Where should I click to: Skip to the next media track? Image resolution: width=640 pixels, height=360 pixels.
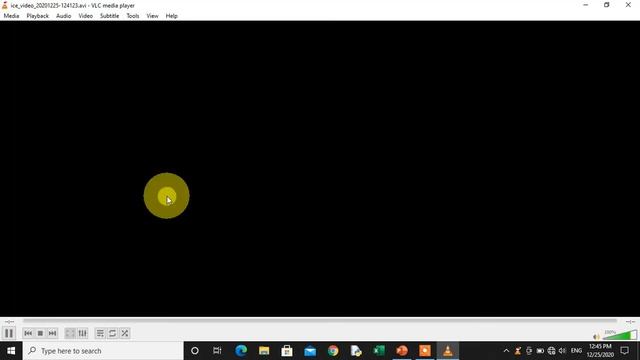[52, 333]
